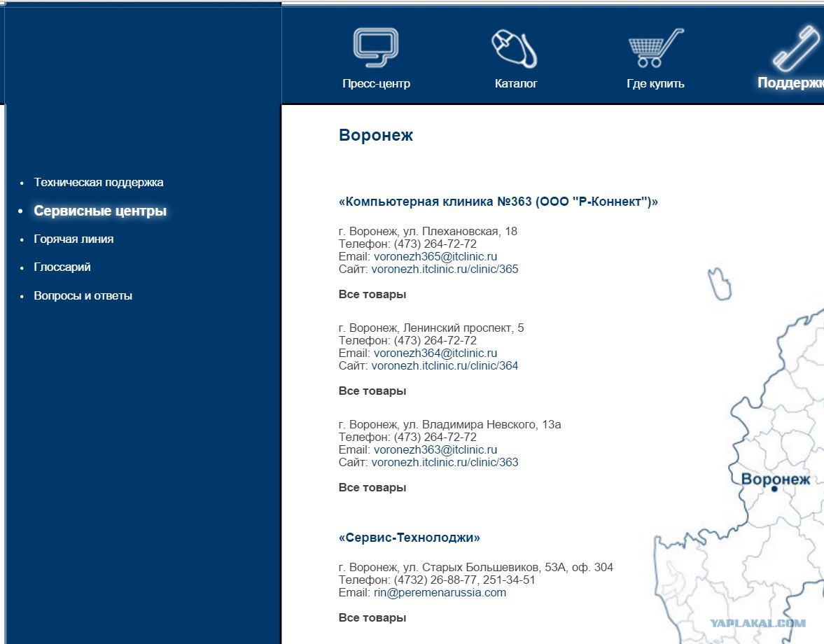The width and height of the screenshot is (824, 644).
Task: Go to Где купить page
Action: (655, 83)
